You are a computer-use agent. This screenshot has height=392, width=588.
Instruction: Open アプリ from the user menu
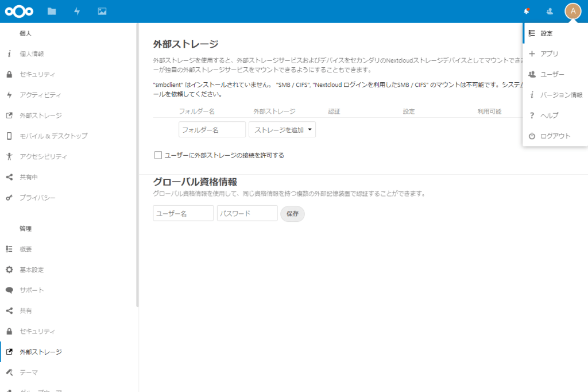555,53
